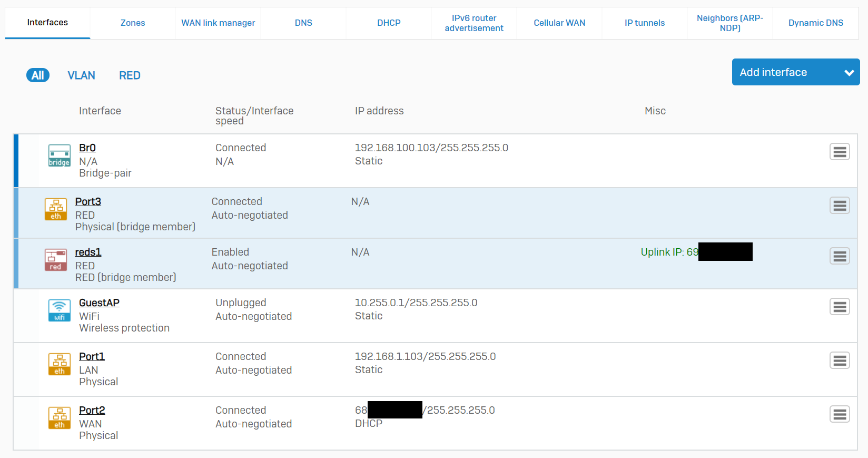Viewport: 868px width, 458px height.
Task: Select the All interface filter
Action: 38,75
